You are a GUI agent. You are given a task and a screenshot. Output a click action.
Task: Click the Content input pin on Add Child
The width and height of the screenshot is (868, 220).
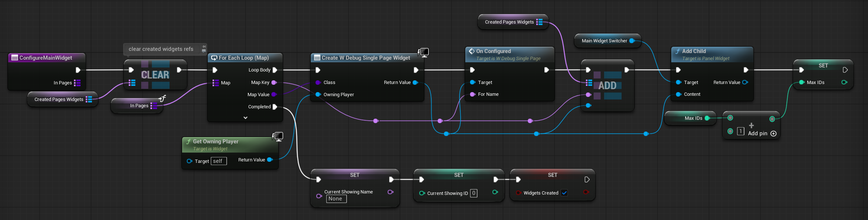(x=679, y=94)
